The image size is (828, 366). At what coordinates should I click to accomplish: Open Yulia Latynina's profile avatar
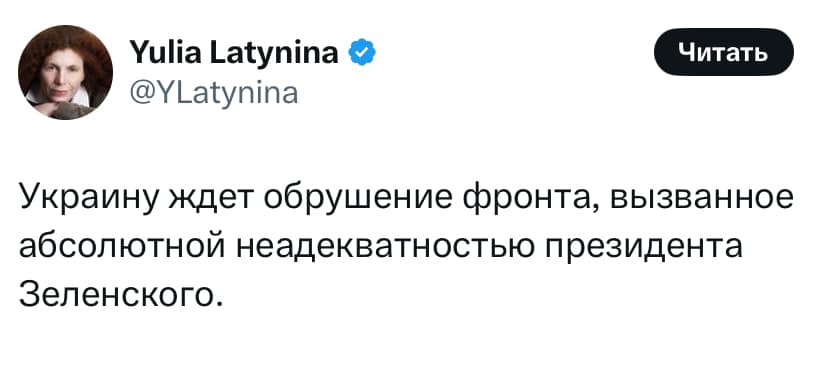(x=65, y=72)
